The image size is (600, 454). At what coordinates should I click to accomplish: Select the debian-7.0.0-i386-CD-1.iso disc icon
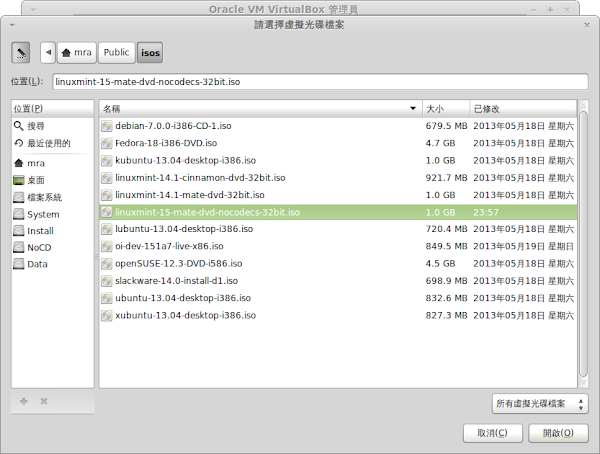(107, 126)
